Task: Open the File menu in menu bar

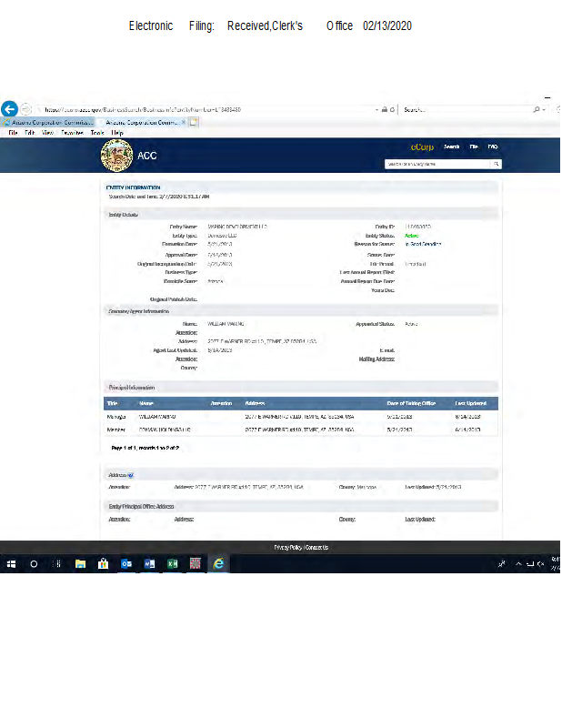Action: click(x=14, y=133)
